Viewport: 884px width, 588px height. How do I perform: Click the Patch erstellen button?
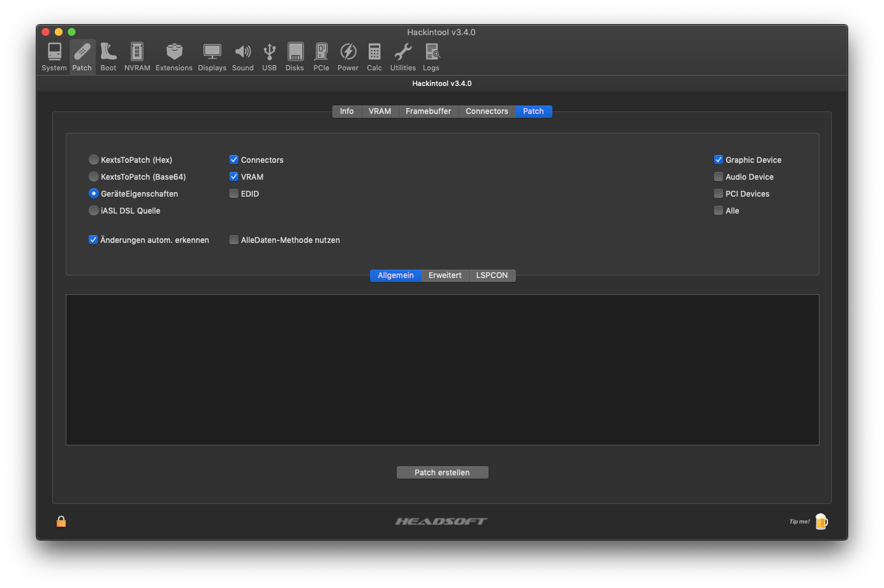[x=442, y=473]
